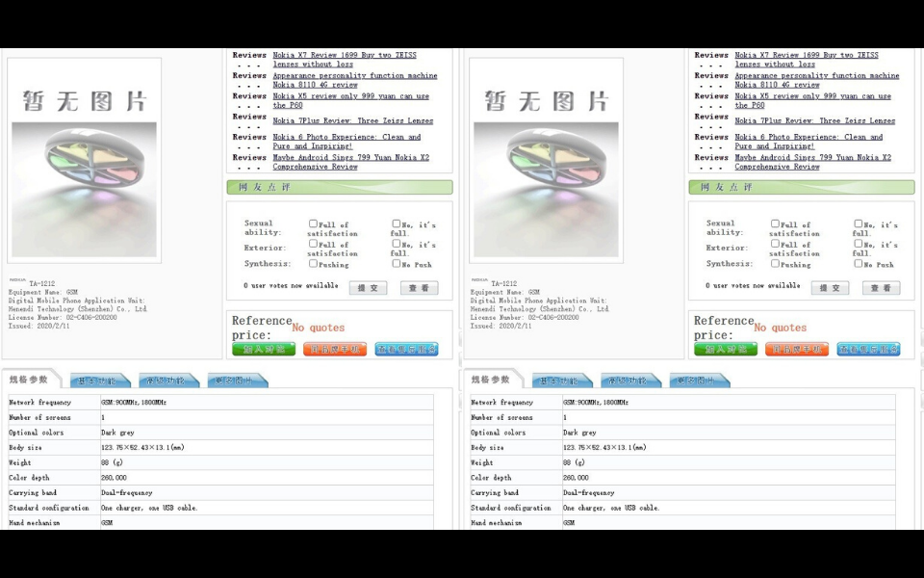Check Exterior 'Full of satisfaction' in right copy
Screen dimensions: 924x578
(775, 244)
